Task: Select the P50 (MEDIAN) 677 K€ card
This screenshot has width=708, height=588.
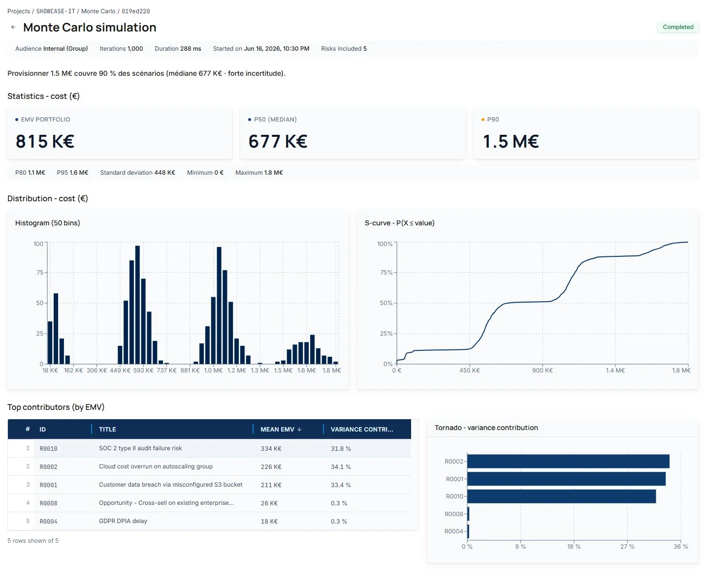Action: [353, 133]
